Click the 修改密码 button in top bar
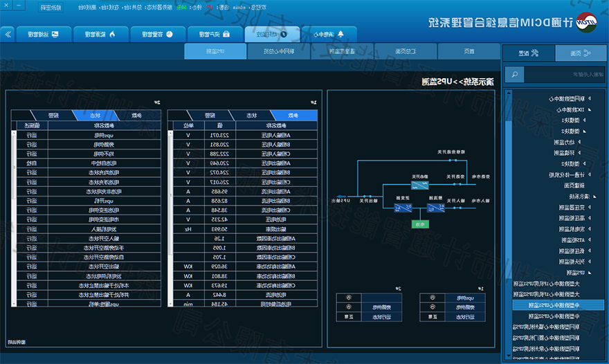 (50, 7)
